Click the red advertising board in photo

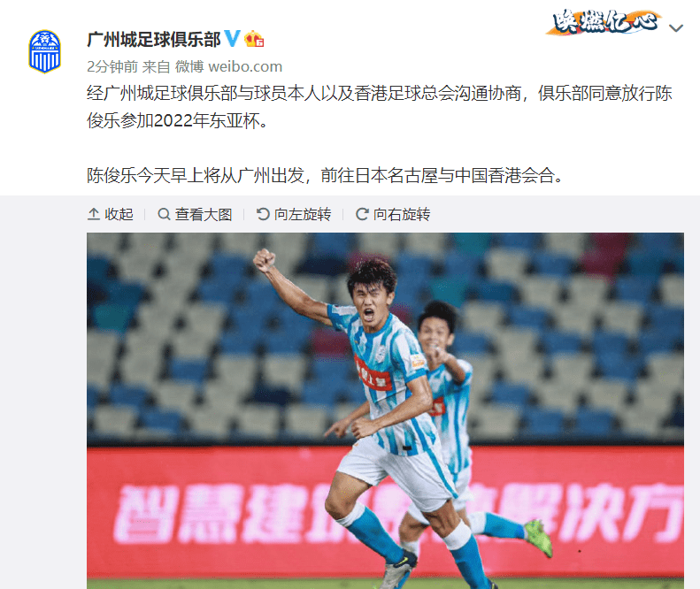(x=385, y=511)
